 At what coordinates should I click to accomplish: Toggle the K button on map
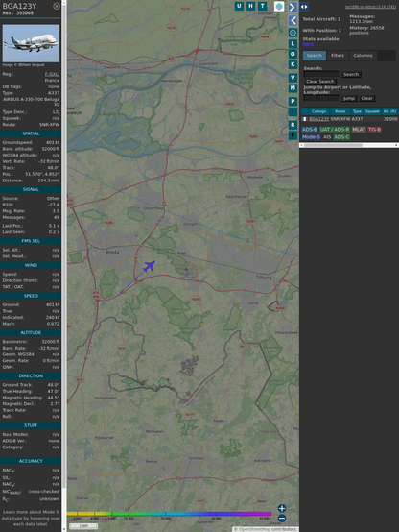(293, 64)
